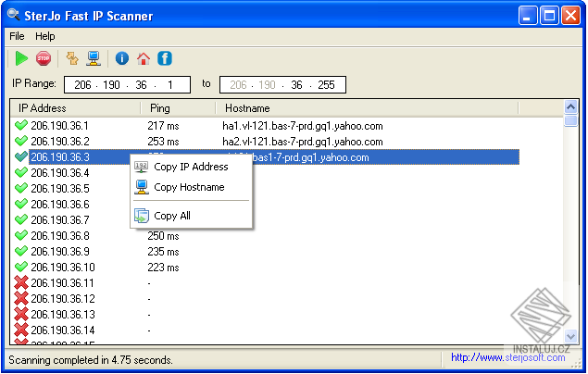Click the 250 ms ping value
Viewport: 588px width, 374px height.
[x=163, y=236]
